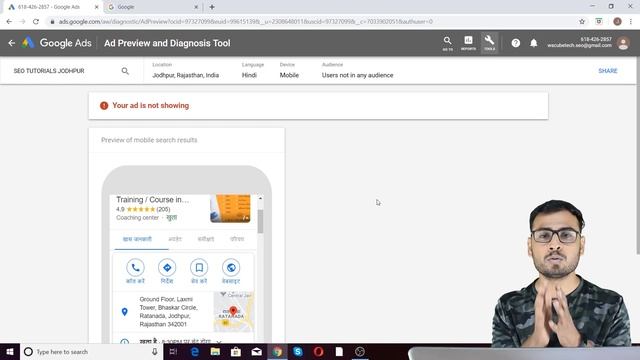The height and width of the screenshot is (360, 640).
Task: Switch to the Google Ads browser tab
Action: click(52, 7)
